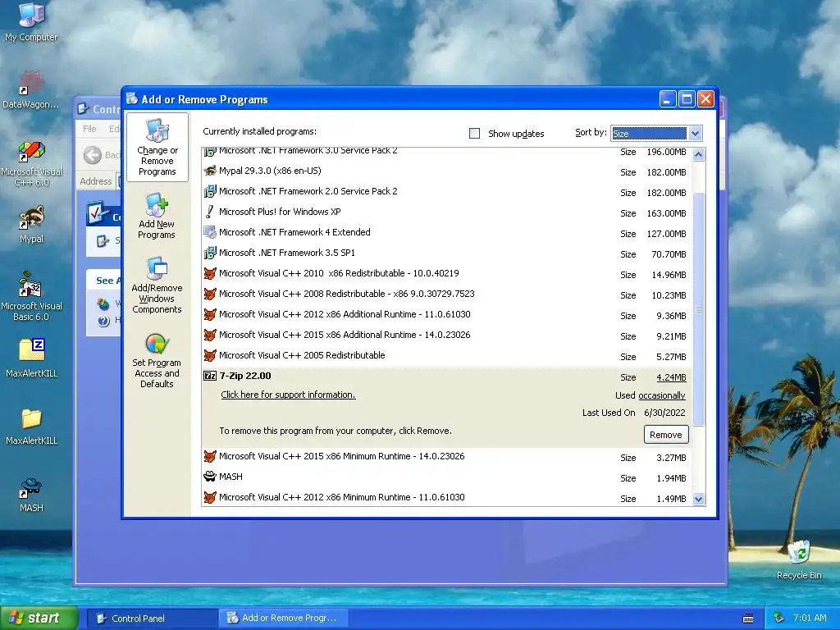
Task: Toggle the Show updates checkbox
Action: coord(475,134)
